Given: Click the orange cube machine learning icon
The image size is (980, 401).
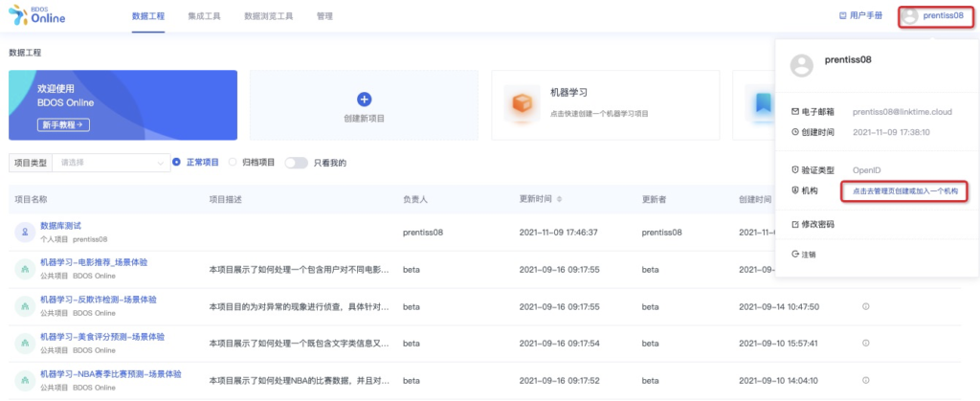Looking at the screenshot, I should point(522,103).
